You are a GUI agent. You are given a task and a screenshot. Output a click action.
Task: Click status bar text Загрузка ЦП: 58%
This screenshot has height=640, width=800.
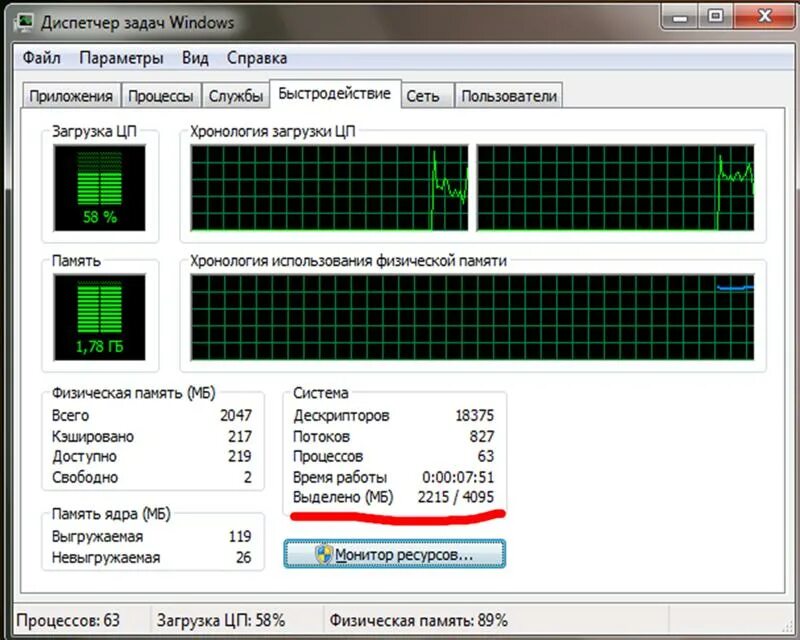pyautogui.click(x=221, y=621)
